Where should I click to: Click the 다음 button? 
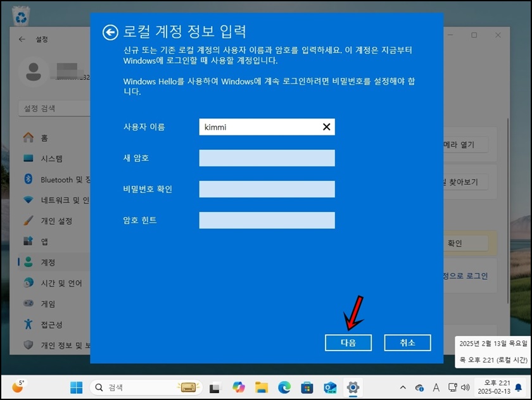tap(348, 342)
